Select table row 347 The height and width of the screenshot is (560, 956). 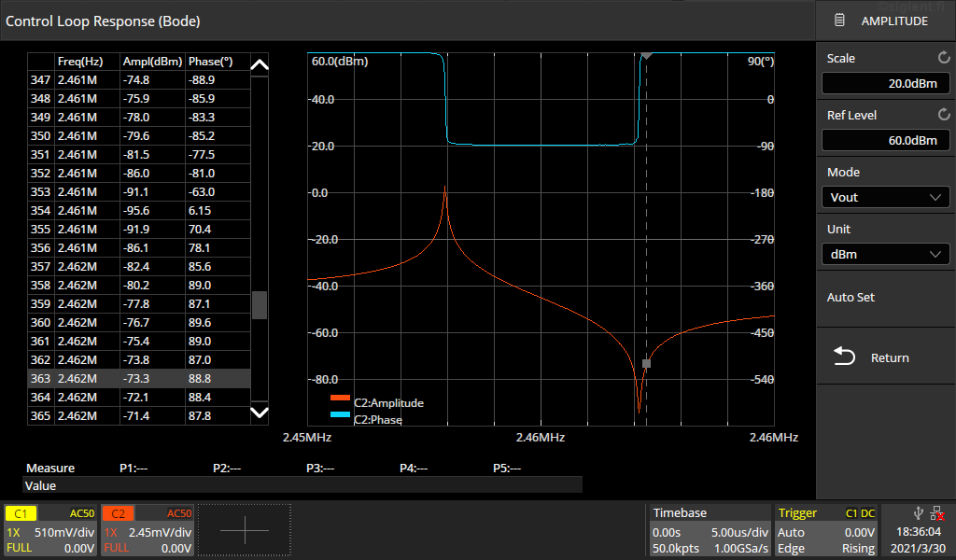139,80
